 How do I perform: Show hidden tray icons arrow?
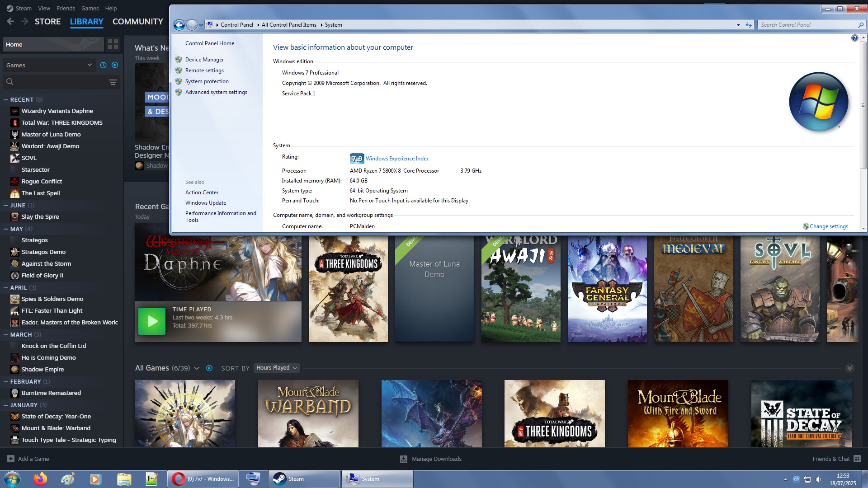[785, 479]
